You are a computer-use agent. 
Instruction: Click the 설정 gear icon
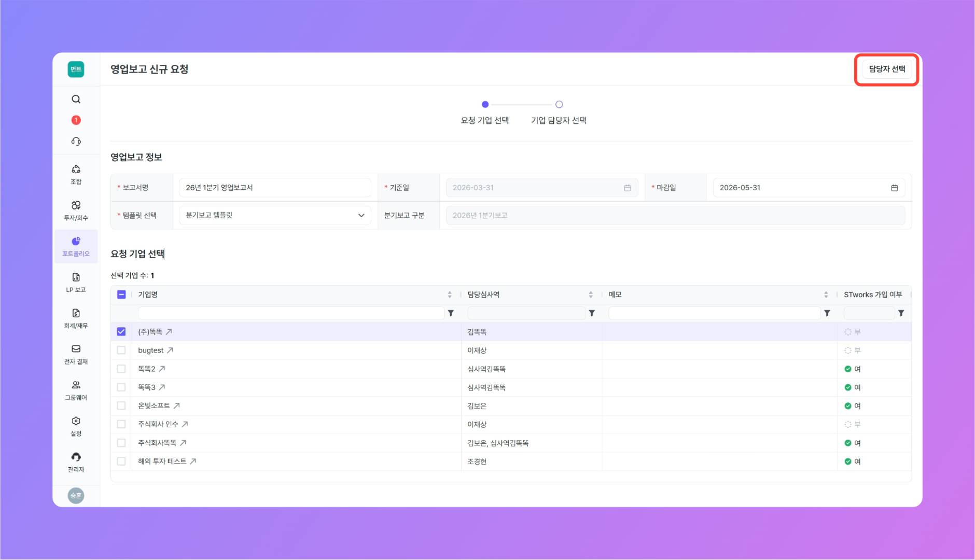click(76, 421)
